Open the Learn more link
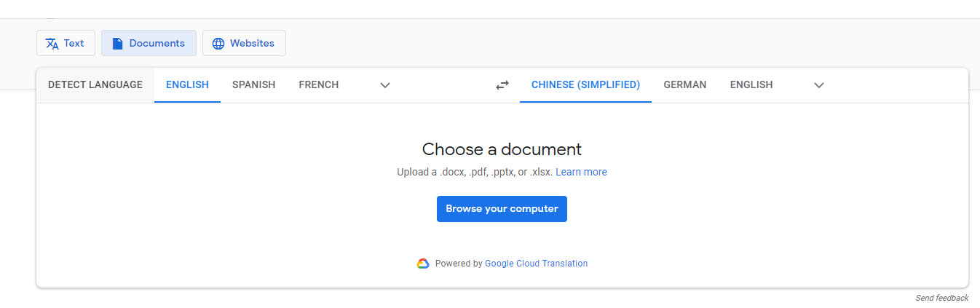Viewport: 980px width, 308px height. (x=581, y=173)
